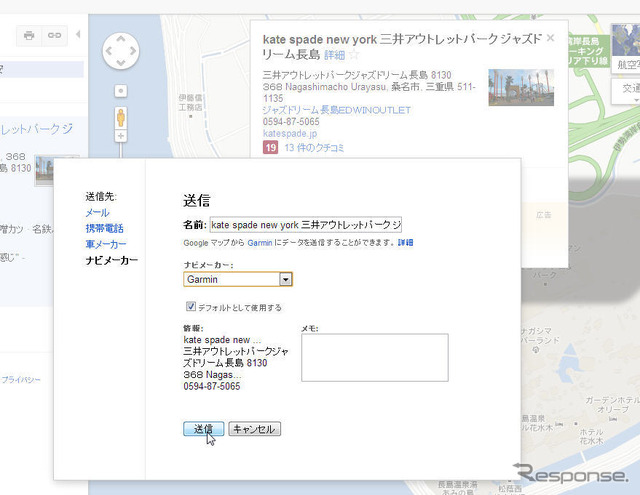This screenshot has height=495, width=640.
Task: Select ナビメーカー send destination
Action: click(111, 260)
